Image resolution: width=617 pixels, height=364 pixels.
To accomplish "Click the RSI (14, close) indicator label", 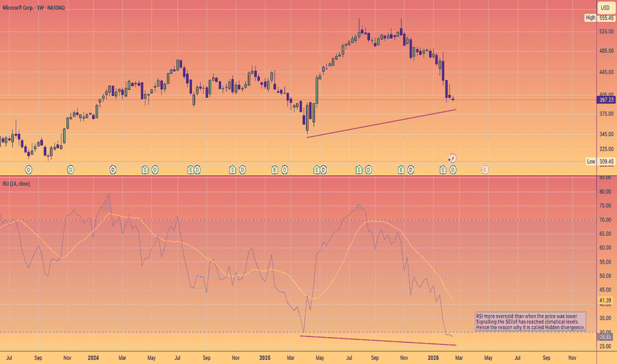I will click(x=16, y=184).
